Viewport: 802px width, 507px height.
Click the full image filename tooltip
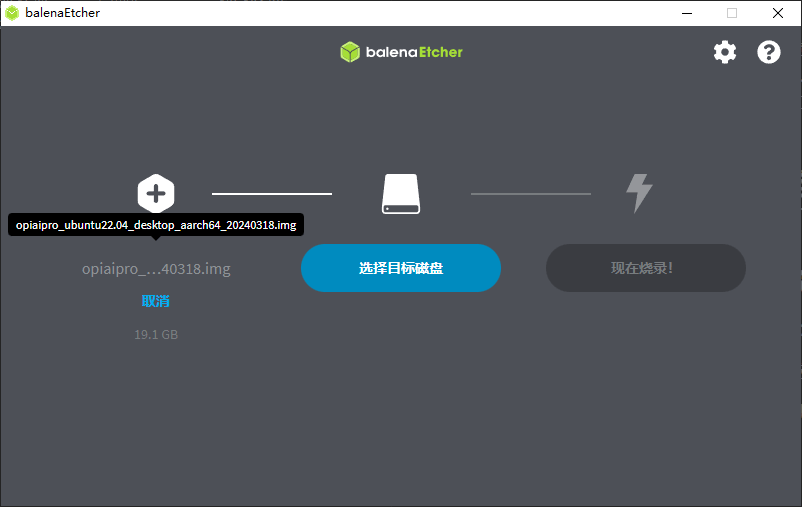tap(156, 225)
